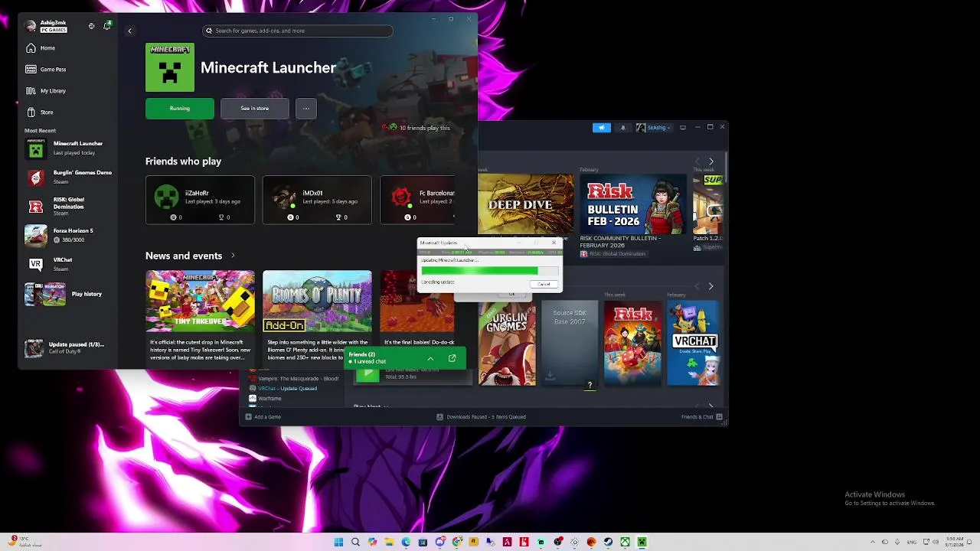
Task: Click See in store button
Action: pyautogui.click(x=255, y=108)
